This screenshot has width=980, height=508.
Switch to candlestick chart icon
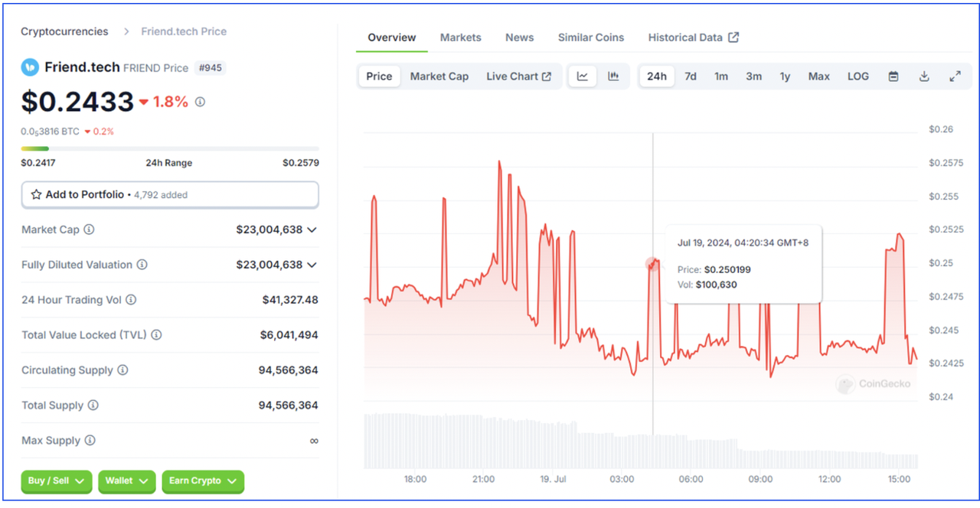tap(613, 77)
